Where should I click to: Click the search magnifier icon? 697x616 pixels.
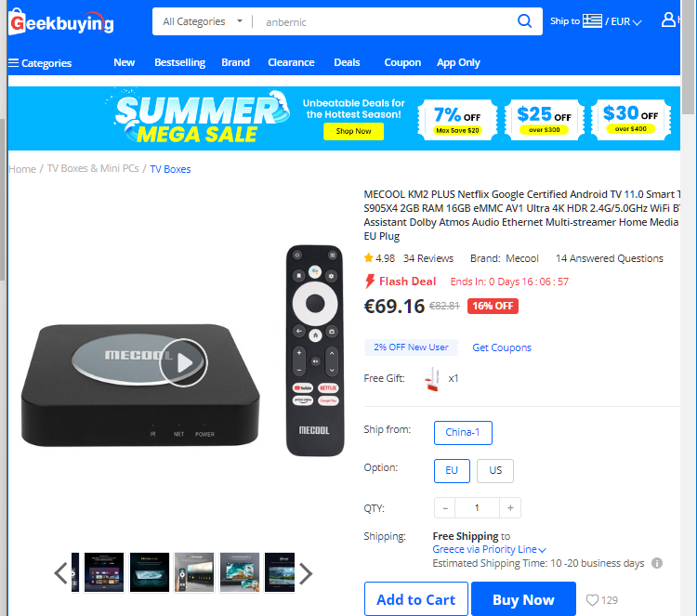pos(524,20)
